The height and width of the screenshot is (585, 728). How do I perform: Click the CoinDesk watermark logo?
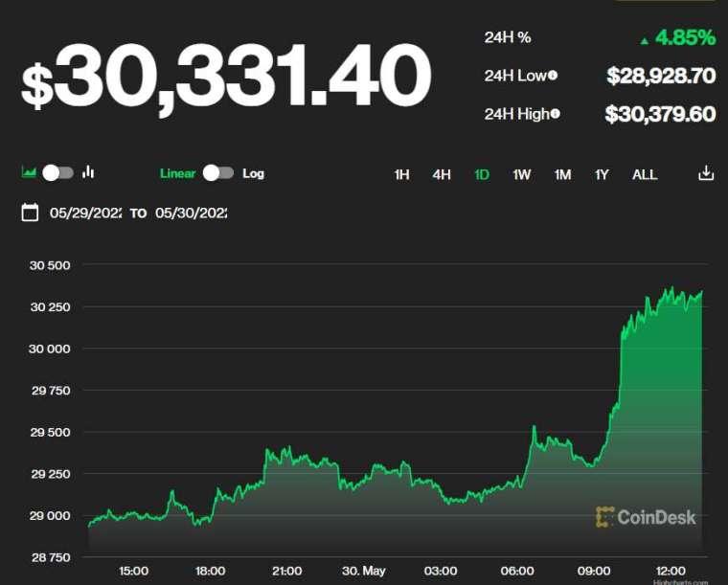coord(646,517)
